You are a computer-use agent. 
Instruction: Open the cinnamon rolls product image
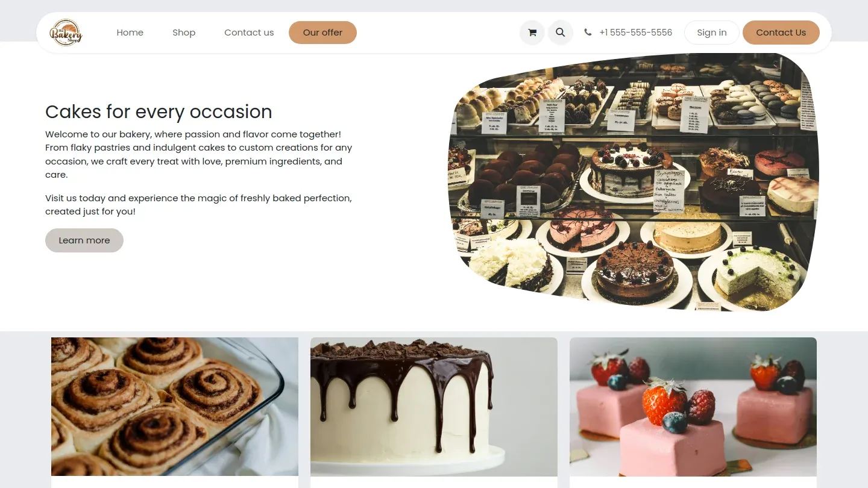(175, 407)
